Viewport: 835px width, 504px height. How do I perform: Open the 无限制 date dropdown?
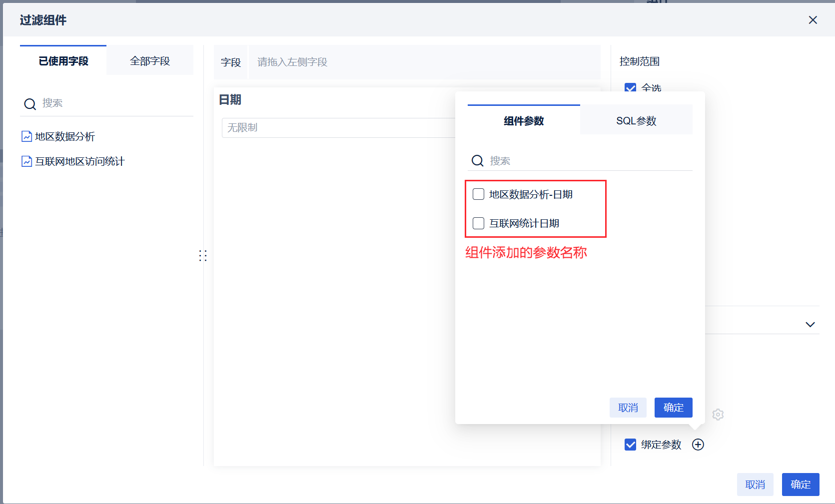point(338,128)
